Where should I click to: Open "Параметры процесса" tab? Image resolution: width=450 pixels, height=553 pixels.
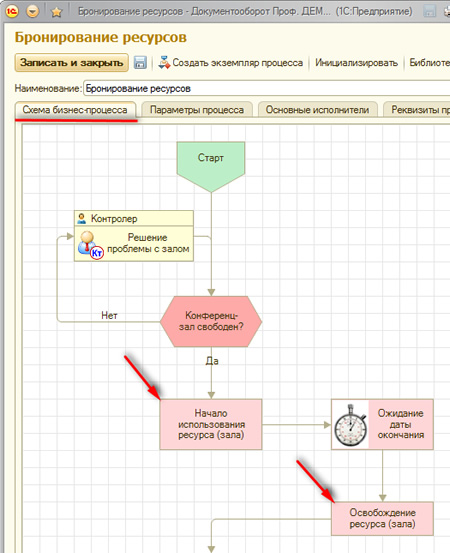pyautogui.click(x=197, y=110)
